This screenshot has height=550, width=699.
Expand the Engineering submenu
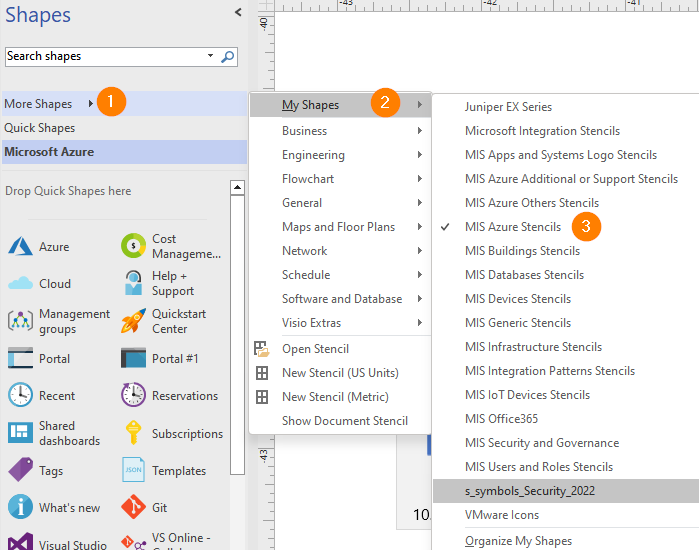419,155
